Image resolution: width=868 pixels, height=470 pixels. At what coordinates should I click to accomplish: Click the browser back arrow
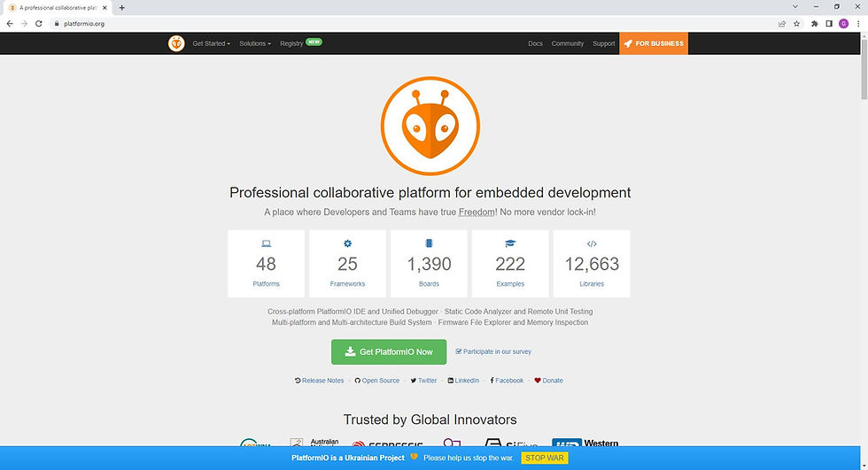tap(10, 23)
